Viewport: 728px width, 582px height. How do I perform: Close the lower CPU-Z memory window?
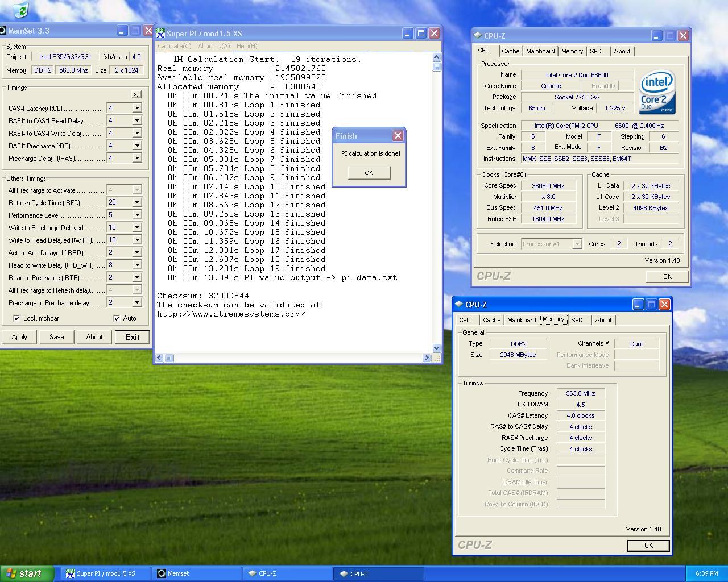(664, 304)
